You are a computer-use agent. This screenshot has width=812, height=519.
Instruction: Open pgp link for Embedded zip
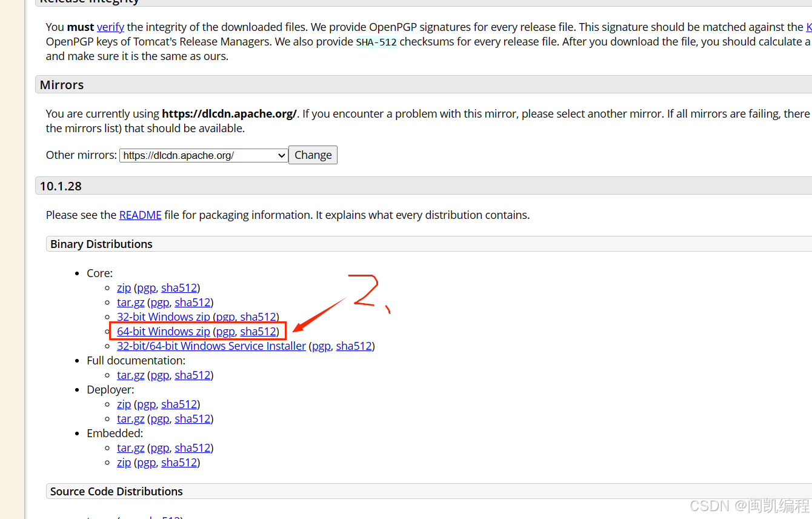click(146, 462)
